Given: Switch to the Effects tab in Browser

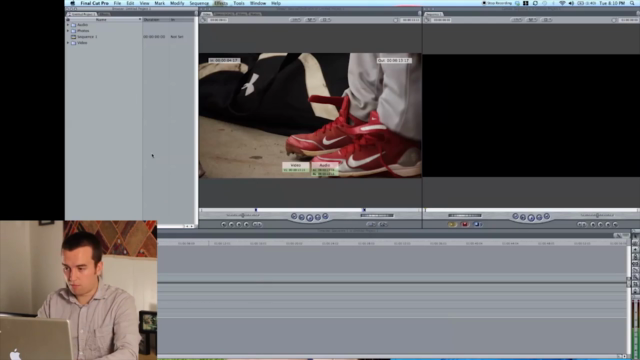Looking at the screenshot, I should click(104, 14).
